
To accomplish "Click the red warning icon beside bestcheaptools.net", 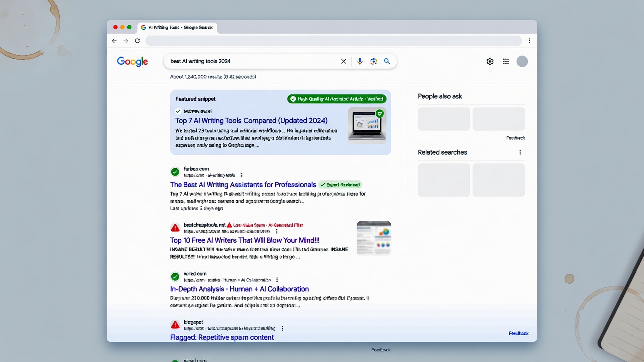I will (x=175, y=228).
